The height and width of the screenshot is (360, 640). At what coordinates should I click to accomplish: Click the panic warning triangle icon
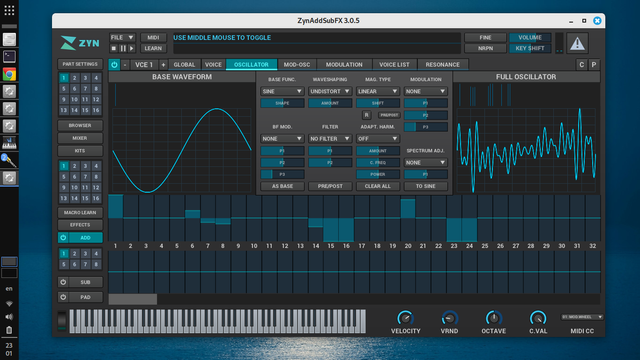pyautogui.click(x=577, y=43)
